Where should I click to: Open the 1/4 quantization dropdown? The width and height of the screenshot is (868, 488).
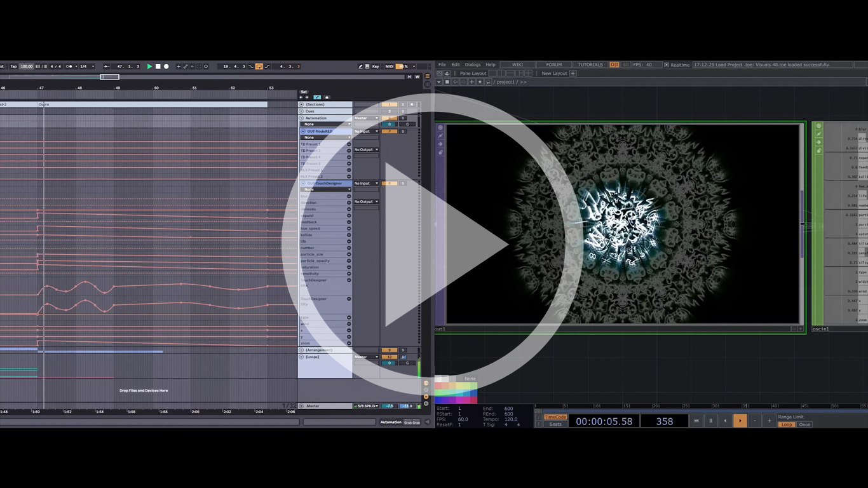pyautogui.click(x=87, y=66)
